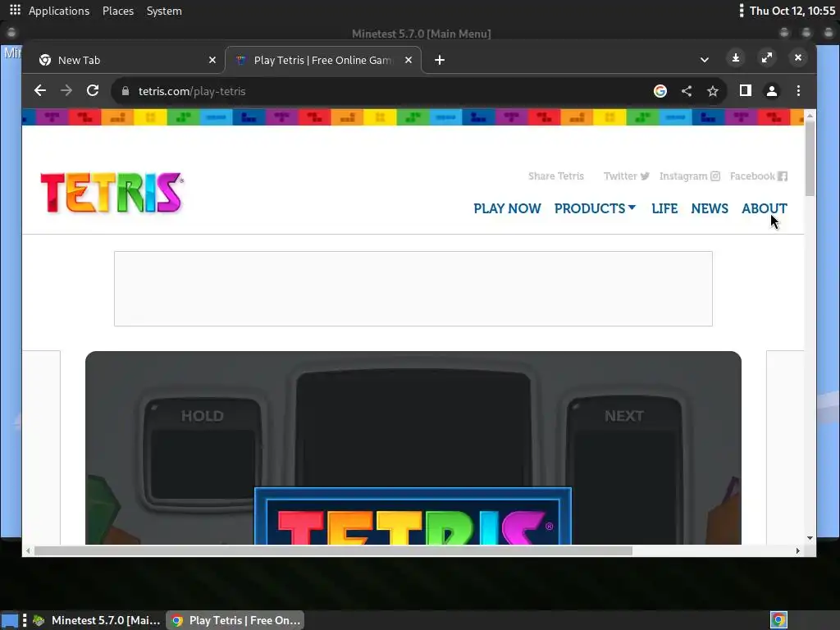Share this page using the share icon
840x630 pixels.
[687, 91]
